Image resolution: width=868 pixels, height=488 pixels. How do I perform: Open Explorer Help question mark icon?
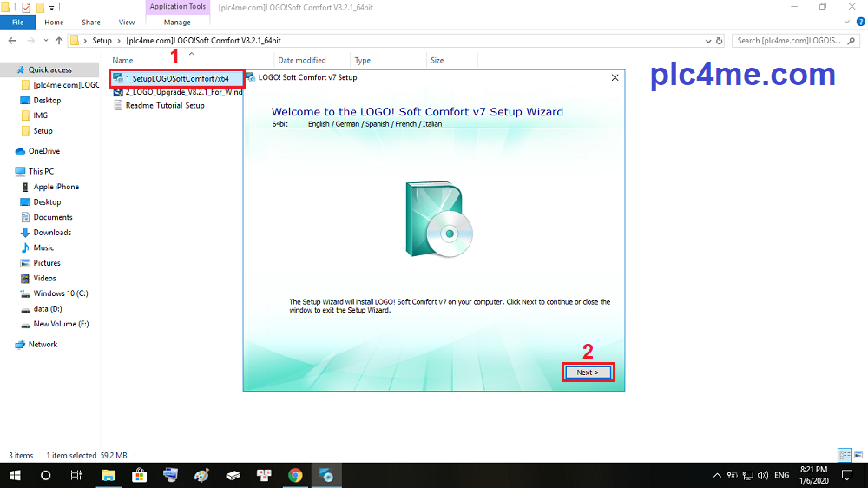click(x=861, y=23)
